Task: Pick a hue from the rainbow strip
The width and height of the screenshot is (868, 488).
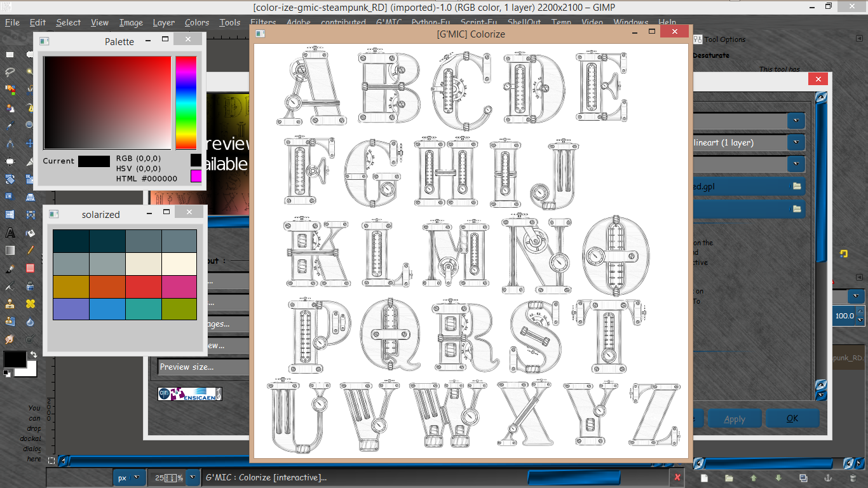Action: 186,103
